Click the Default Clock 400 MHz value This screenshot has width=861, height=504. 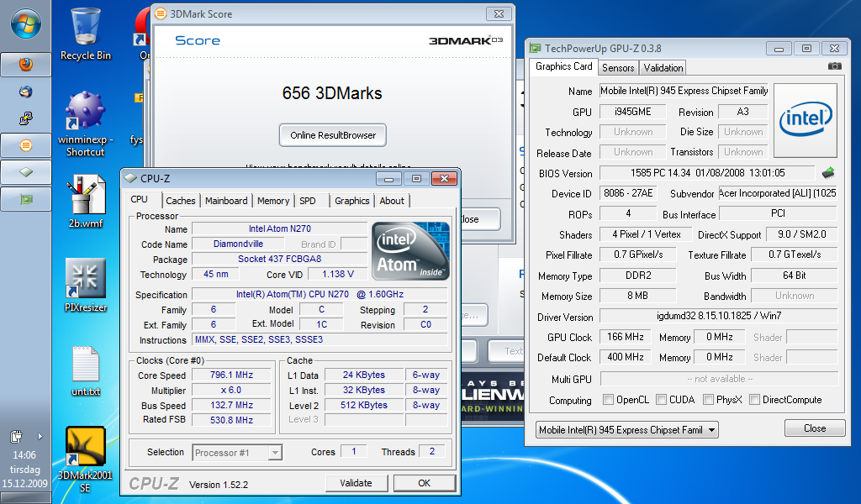pos(625,357)
